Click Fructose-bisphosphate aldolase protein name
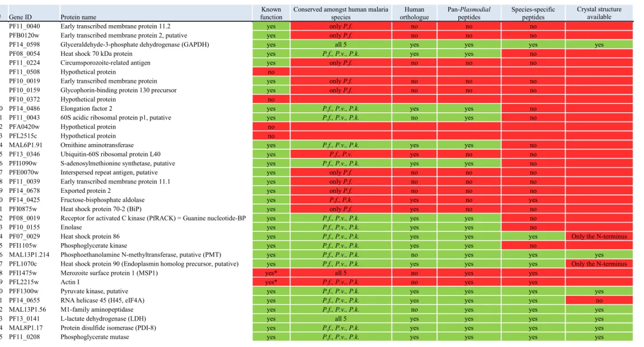The width and height of the screenshot is (644, 347). pos(103,199)
